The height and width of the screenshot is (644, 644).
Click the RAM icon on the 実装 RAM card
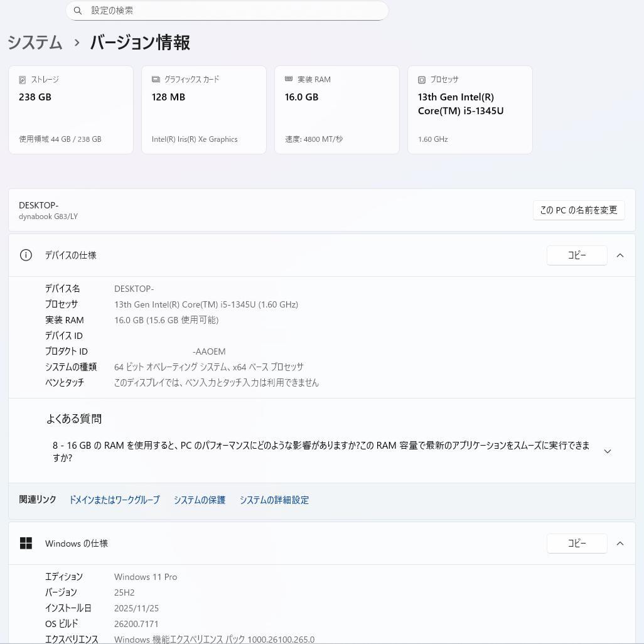(x=288, y=79)
